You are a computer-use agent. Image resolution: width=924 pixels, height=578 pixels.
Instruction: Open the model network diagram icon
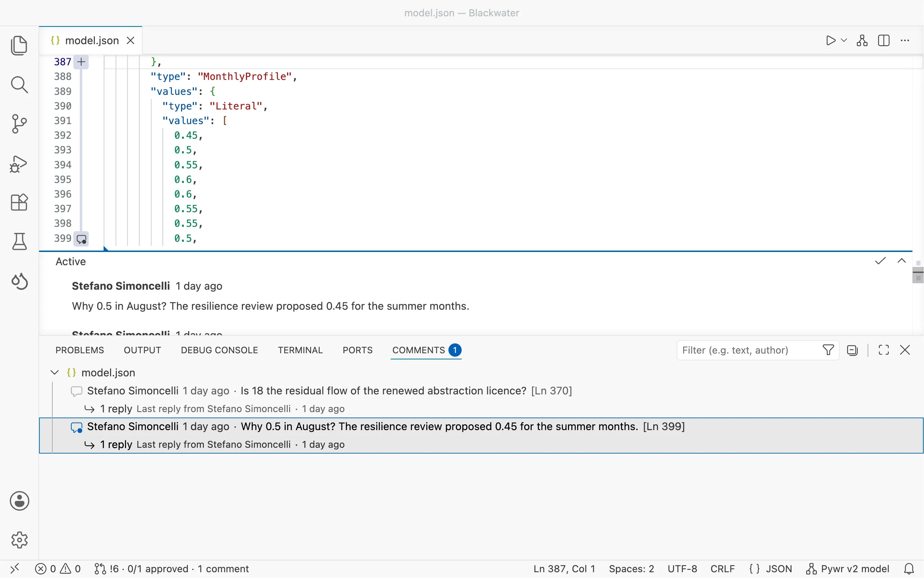[862, 40]
